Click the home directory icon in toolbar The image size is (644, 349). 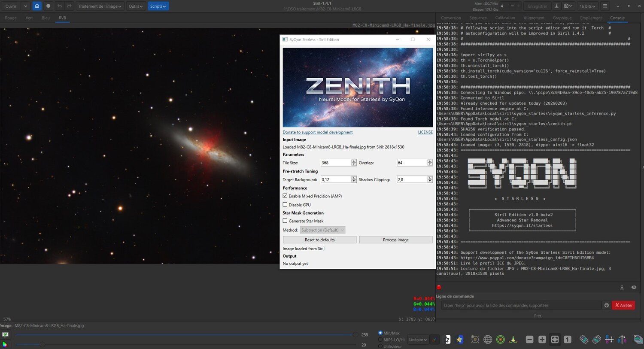click(x=37, y=6)
